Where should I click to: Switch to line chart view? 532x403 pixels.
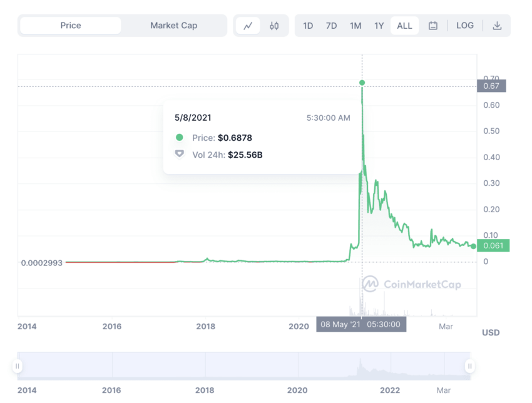click(x=248, y=26)
